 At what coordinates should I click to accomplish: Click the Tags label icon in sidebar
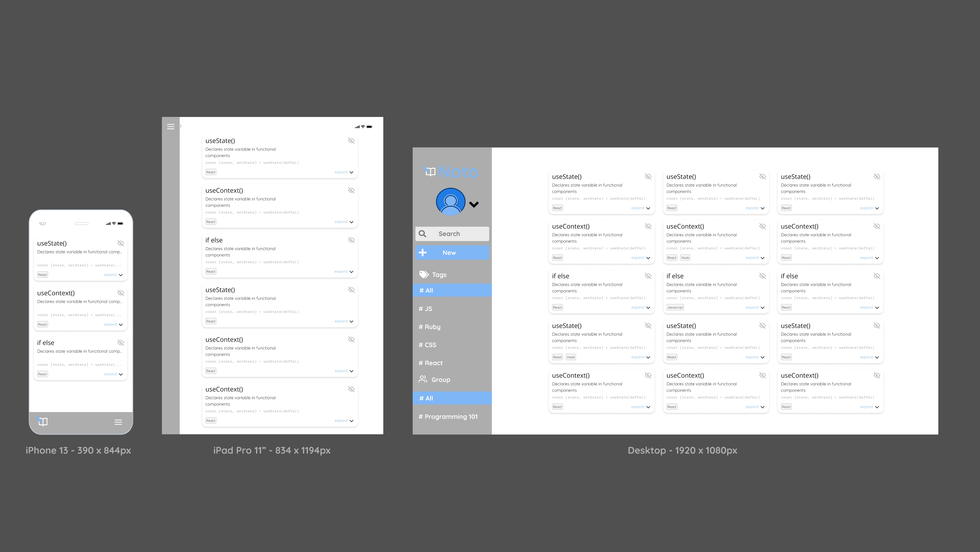424,274
